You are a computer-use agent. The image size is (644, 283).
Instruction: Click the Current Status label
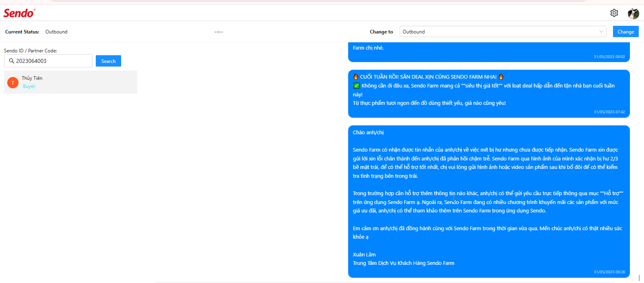pos(22,32)
